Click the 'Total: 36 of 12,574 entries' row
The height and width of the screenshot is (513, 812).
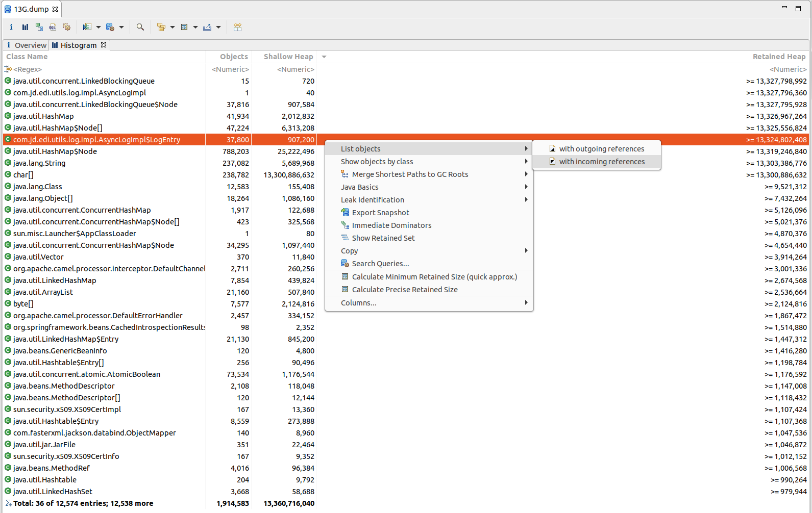point(406,503)
